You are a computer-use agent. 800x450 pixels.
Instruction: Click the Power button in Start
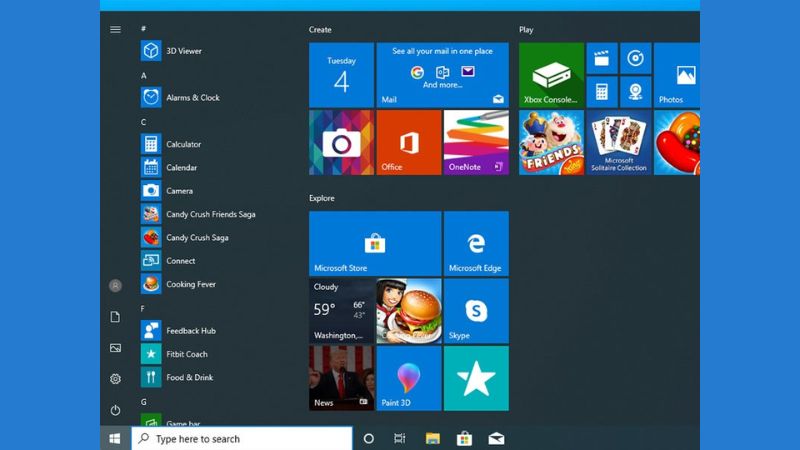[115, 410]
